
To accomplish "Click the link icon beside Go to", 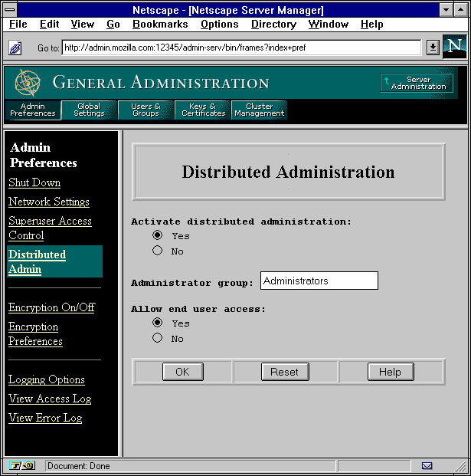I will click(x=15, y=48).
